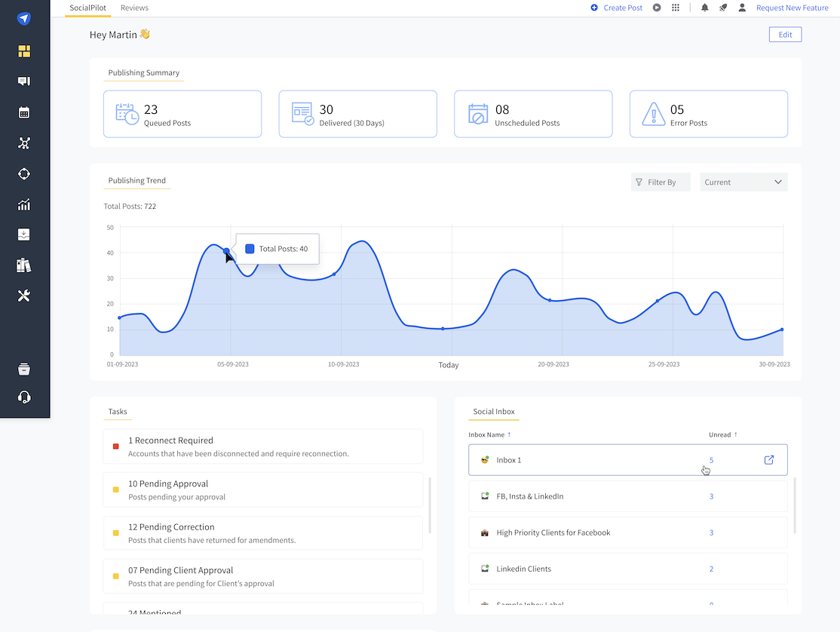Click the rocket icon in top bar
The image size is (840, 632).
[x=723, y=8]
